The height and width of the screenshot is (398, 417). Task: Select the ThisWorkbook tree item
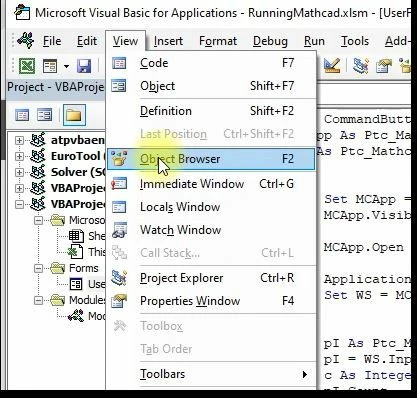click(x=97, y=252)
